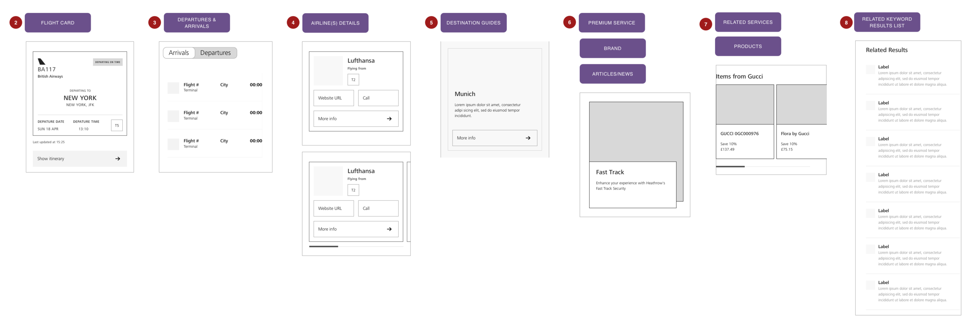Image resolution: width=980 pixels, height=328 pixels.
Task: Open Website URL in the lower Lufthansa card
Action: 334,208
